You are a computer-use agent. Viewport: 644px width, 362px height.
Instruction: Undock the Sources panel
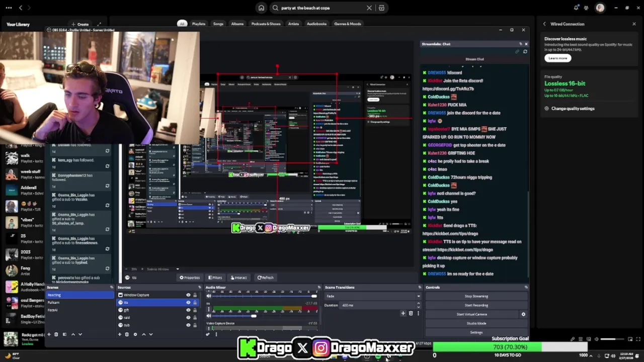200,288
